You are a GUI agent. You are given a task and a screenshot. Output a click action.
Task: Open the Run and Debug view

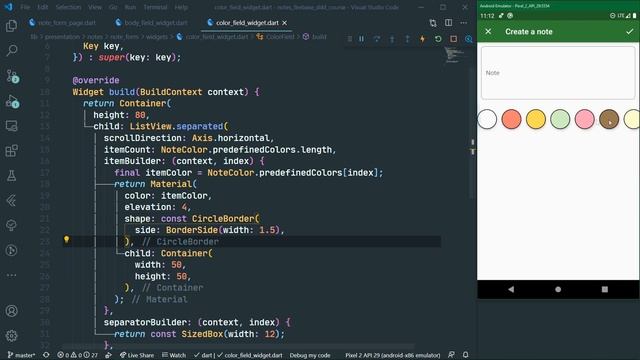click(x=11, y=101)
